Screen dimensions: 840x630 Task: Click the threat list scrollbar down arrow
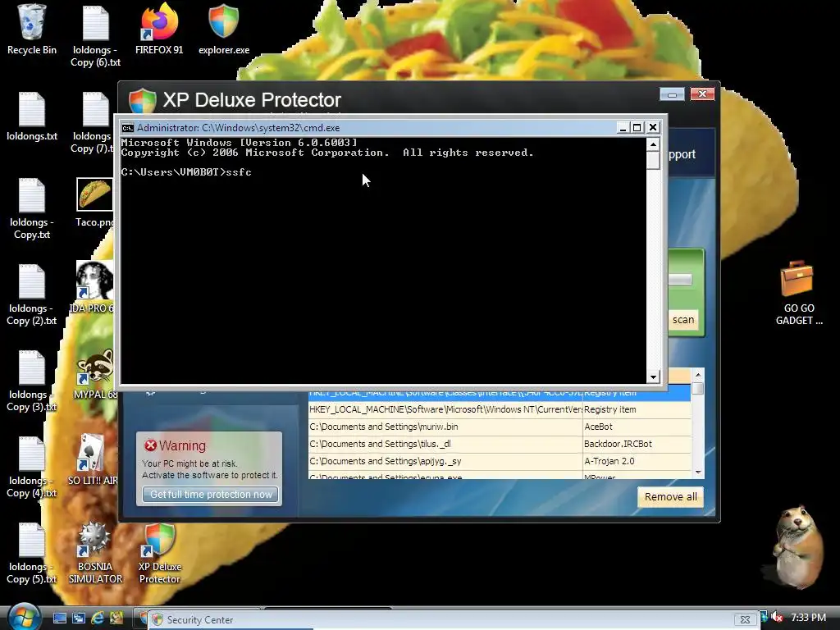(697, 472)
